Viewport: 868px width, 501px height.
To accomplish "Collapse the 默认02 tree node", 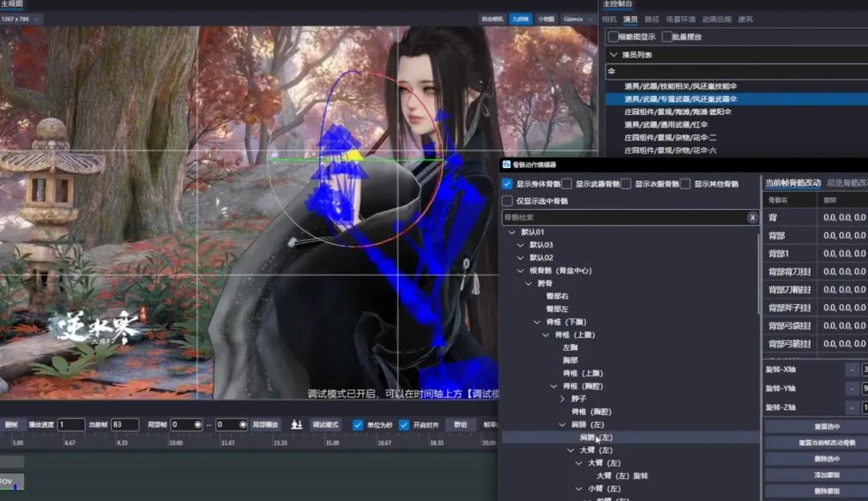I will pos(520,257).
